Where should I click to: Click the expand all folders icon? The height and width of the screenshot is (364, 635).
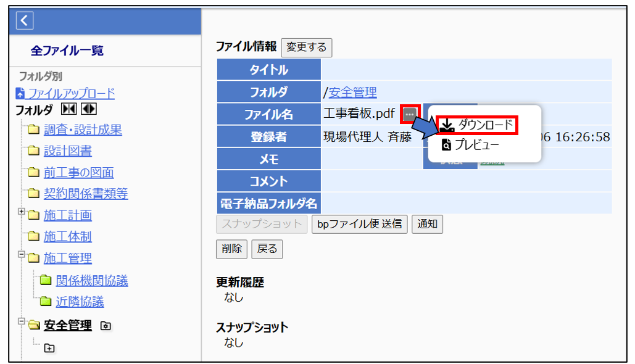pos(88,110)
